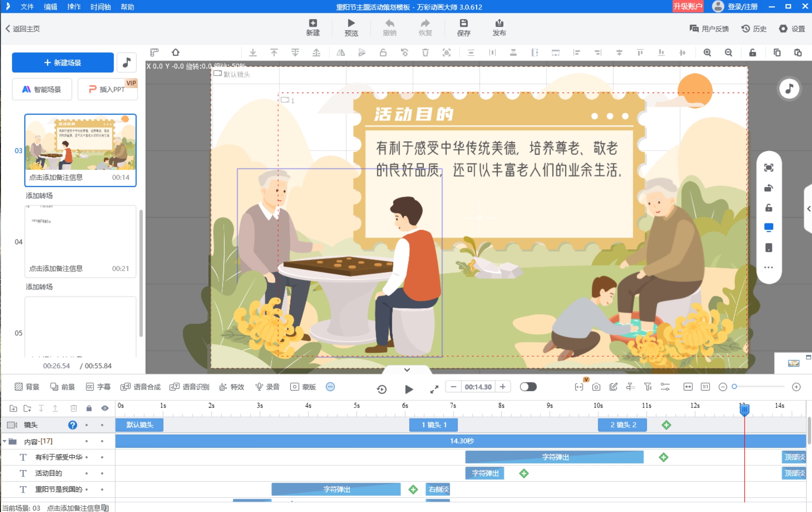Screen dimensions: 812x512
Task: Click the green add-keyframe diamond on 镜头 row
Action: [x=666, y=425]
